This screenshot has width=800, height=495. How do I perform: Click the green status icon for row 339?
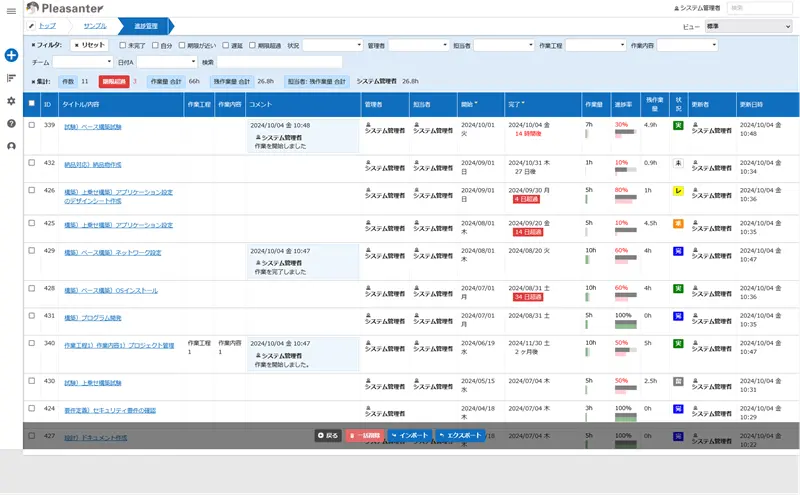[678, 125]
